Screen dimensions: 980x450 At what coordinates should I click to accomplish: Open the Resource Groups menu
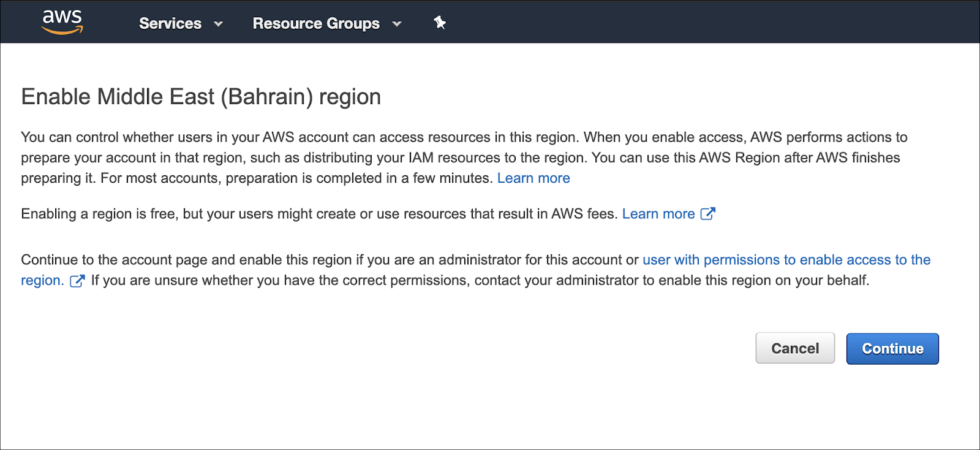[316, 23]
